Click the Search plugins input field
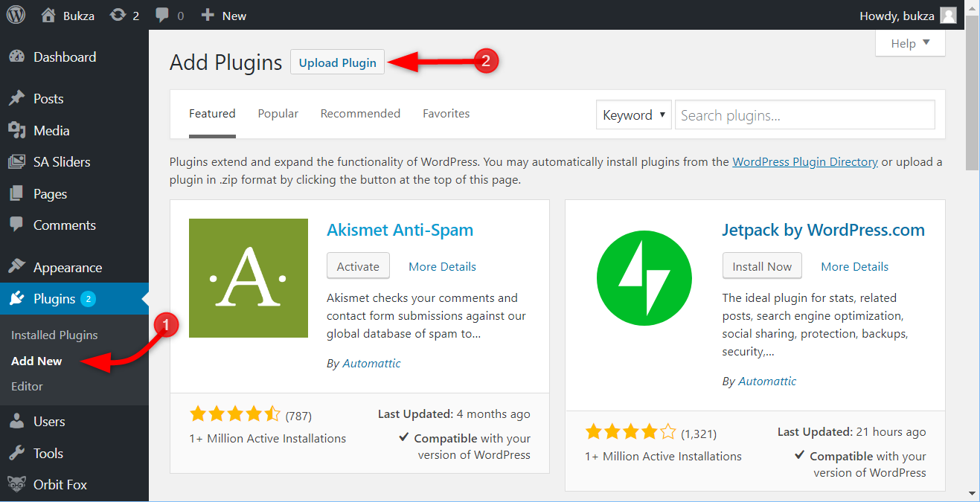The image size is (980, 502). point(805,115)
